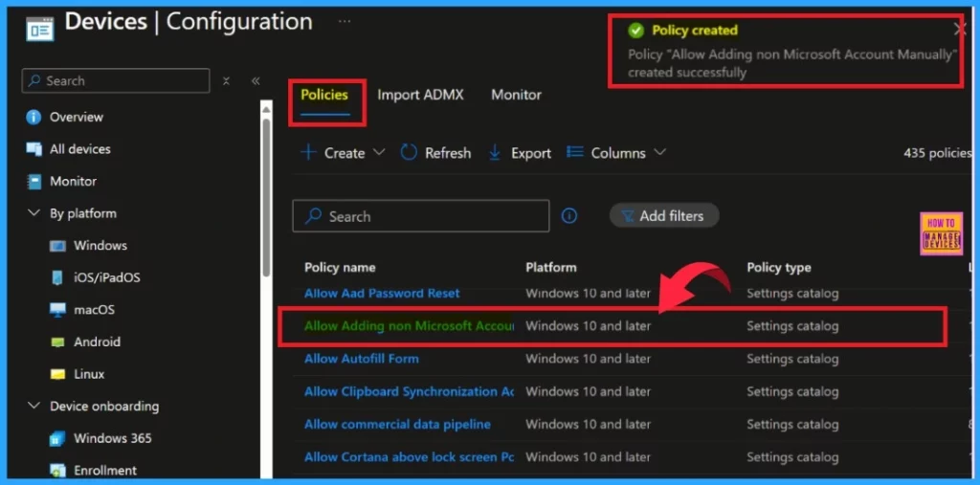This screenshot has width=980, height=485.
Task: Click the Overview info icon
Action: coord(33,117)
